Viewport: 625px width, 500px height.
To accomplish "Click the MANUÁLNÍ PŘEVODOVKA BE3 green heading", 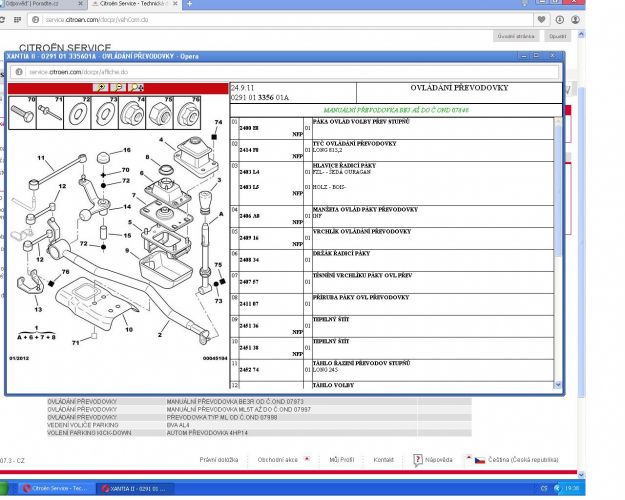I will 396,110.
